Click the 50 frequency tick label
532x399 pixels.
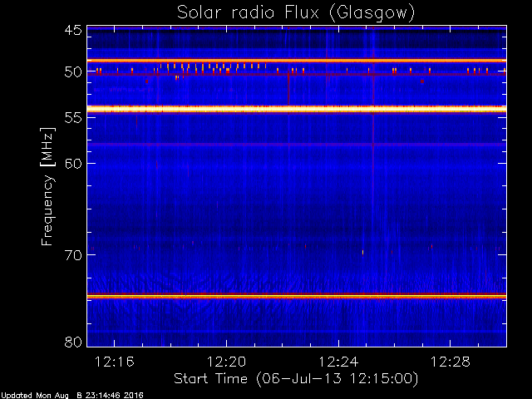pos(73,72)
